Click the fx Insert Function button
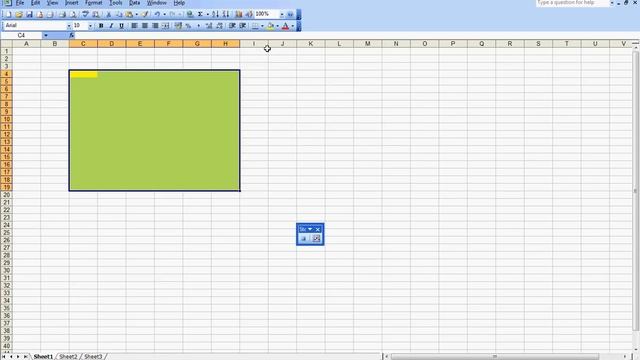 click(71, 36)
